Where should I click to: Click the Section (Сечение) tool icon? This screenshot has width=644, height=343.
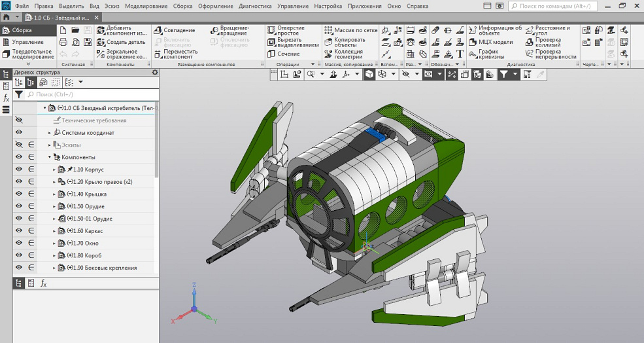click(271, 54)
